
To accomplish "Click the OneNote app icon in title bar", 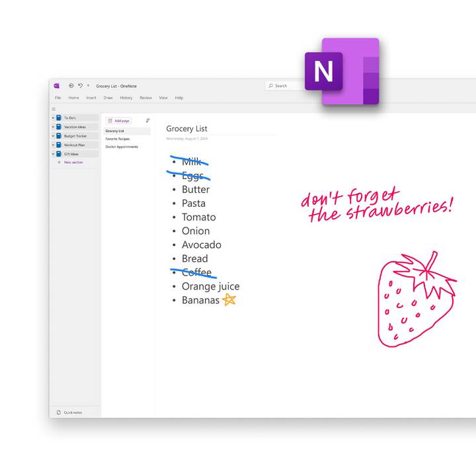I will pyautogui.click(x=56, y=86).
